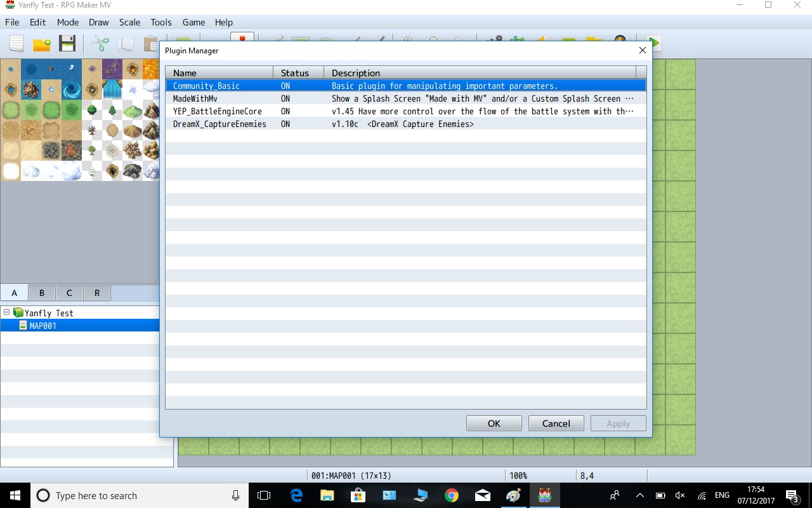Click OK in Plugin Manager
The width and height of the screenshot is (812, 508).
pyautogui.click(x=494, y=424)
